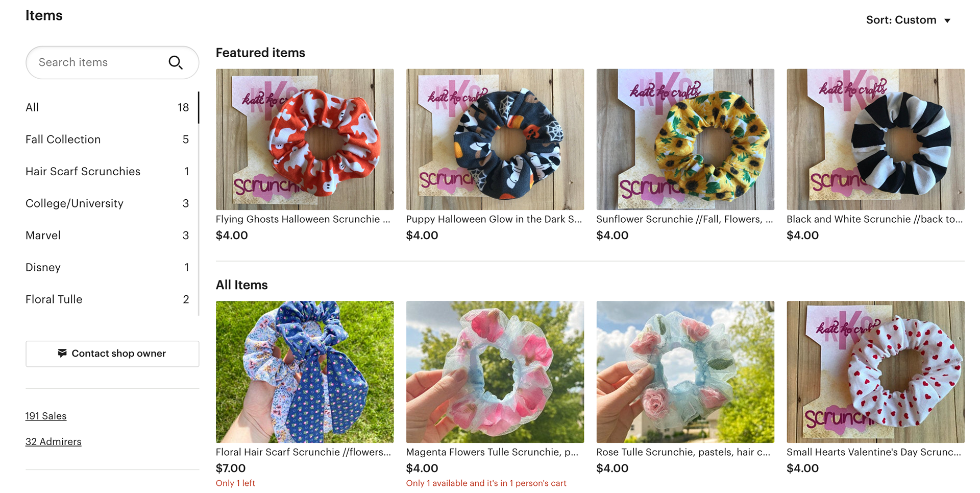Click the Search items field
980x493 pixels.
(112, 62)
